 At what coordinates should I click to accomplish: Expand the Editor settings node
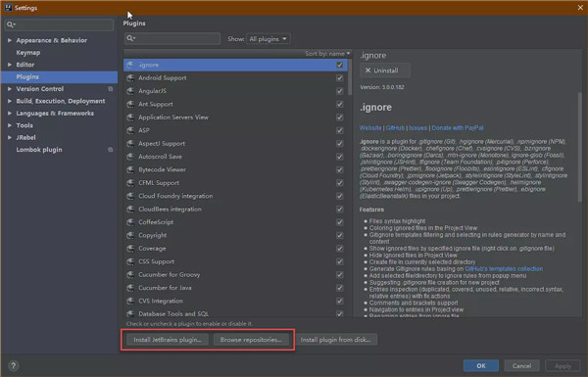(x=10, y=65)
